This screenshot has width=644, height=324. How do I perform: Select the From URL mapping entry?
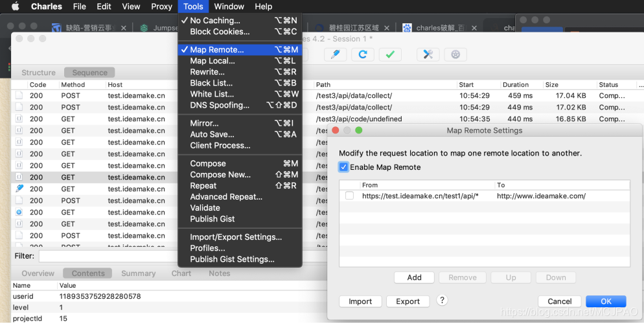(x=420, y=196)
